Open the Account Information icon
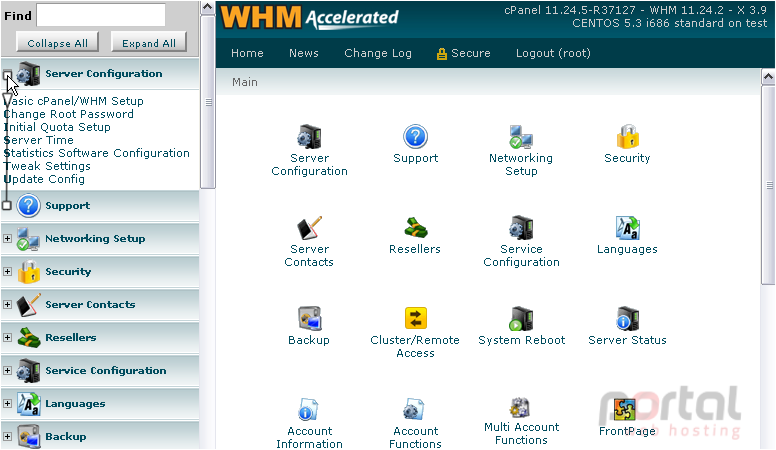Viewport: 776px width, 450px height. [308, 410]
